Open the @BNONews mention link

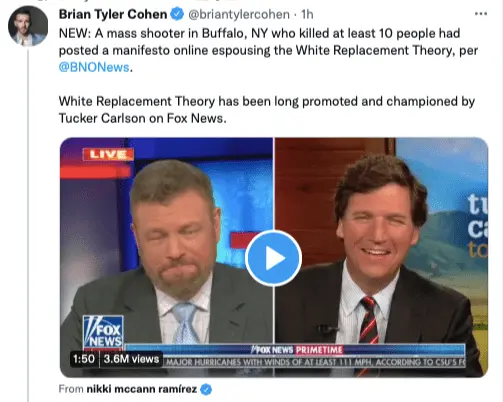94,67
